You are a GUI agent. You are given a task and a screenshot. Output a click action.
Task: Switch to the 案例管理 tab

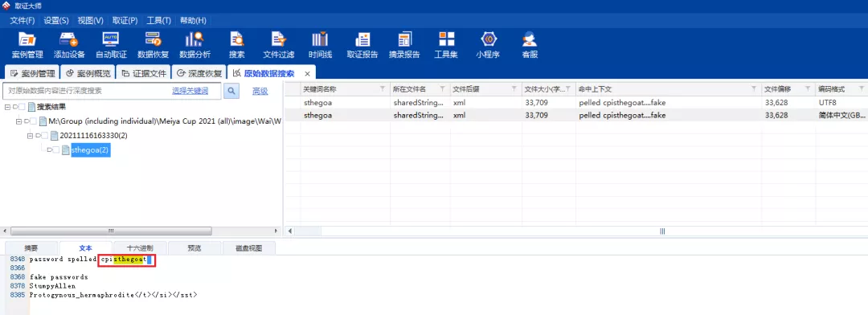32,73
